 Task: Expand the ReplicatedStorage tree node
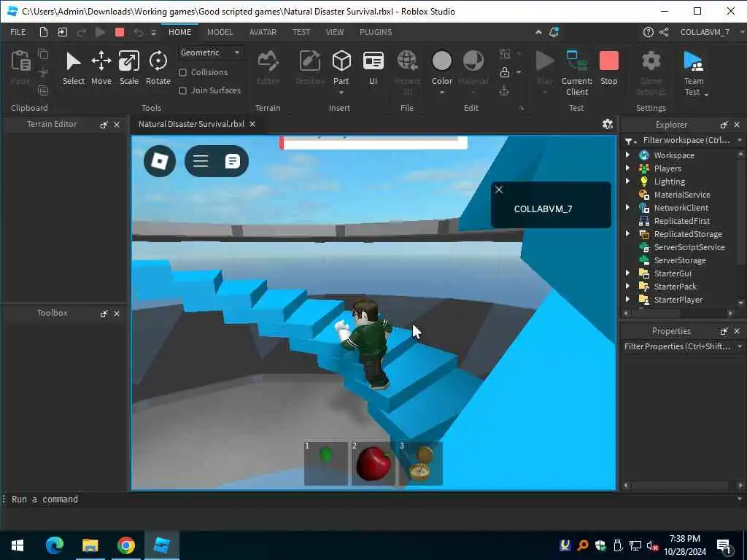coord(627,233)
